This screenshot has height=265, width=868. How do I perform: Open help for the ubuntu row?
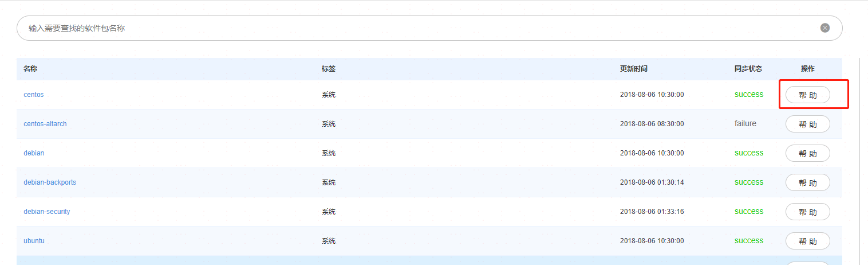[x=807, y=241]
